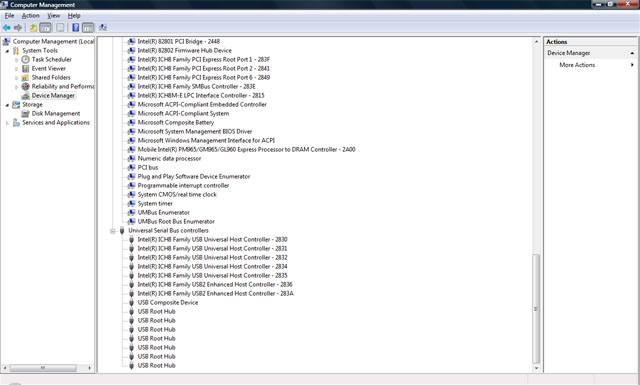Click the icon beside PCI bus
The width and height of the screenshot is (640, 385).
[x=131, y=167]
